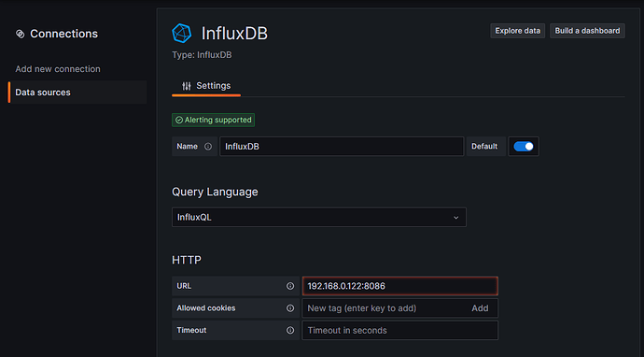Click the InfluxDB logo icon
Screen dimensions: 644x357
182,34
